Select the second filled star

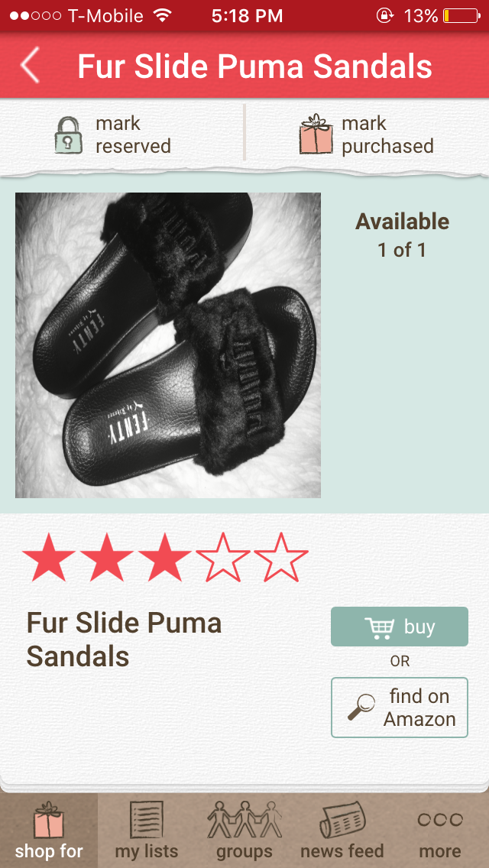point(107,557)
